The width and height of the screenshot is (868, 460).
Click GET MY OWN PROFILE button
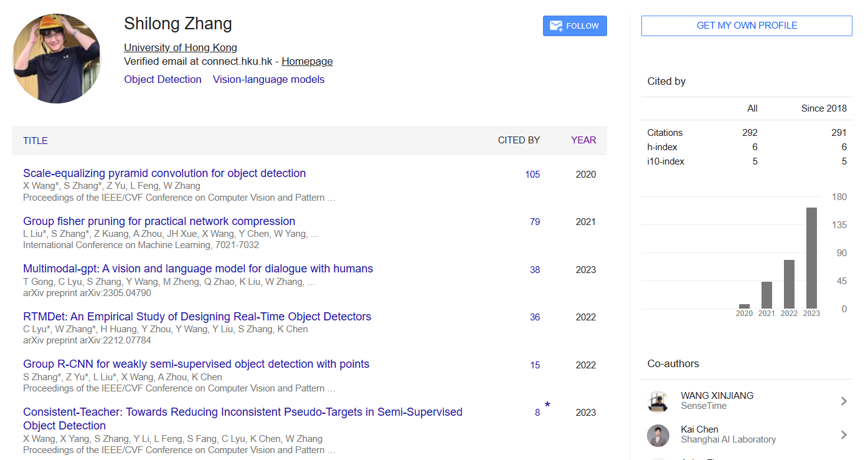point(747,26)
